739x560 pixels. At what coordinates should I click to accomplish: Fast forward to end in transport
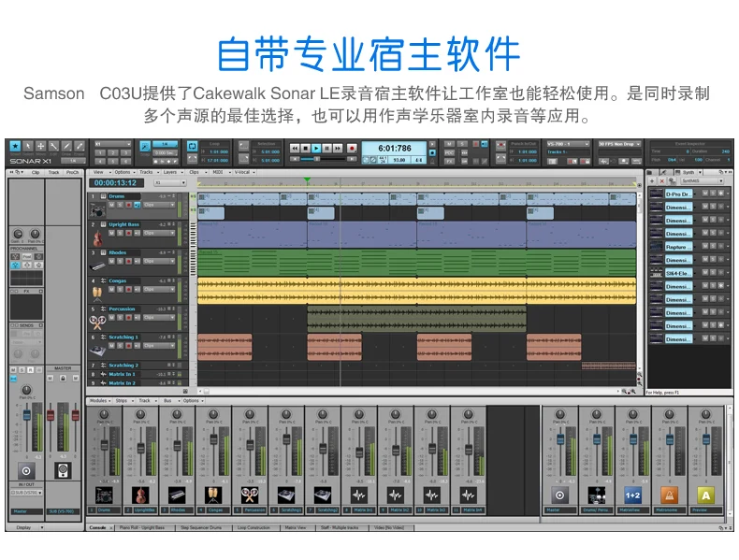[338, 149]
